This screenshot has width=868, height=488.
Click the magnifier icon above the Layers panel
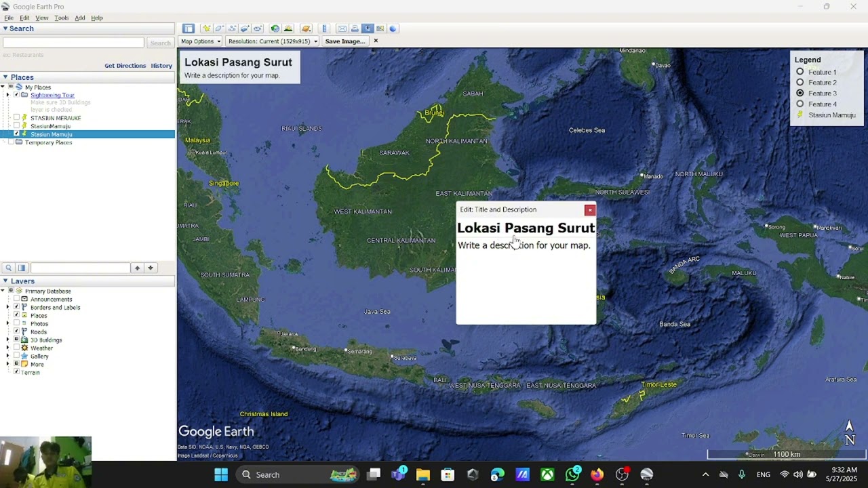pos(9,268)
